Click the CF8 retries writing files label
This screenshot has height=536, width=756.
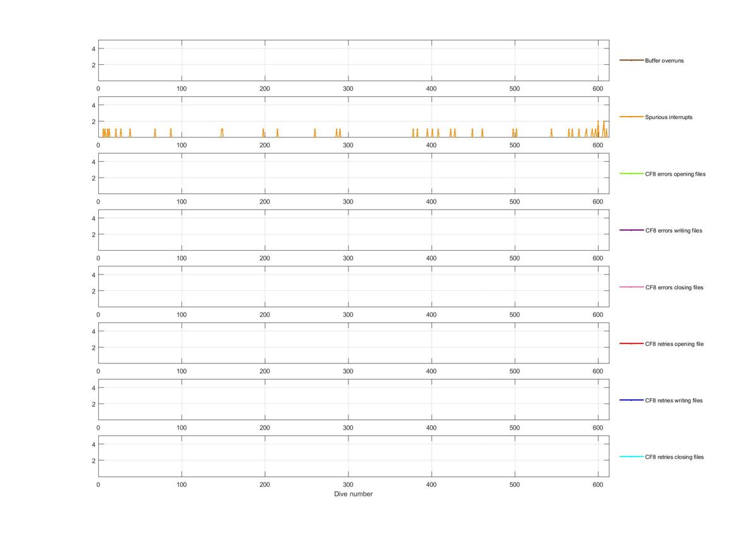673,401
